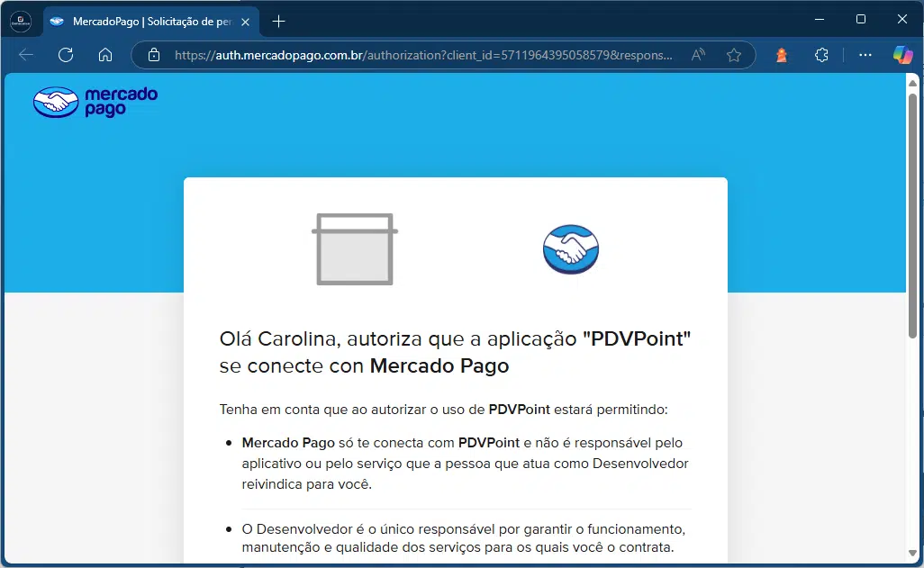The image size is (924, 568).
Task: Click the Mercado Pago header logo
Action: (95, 102)
